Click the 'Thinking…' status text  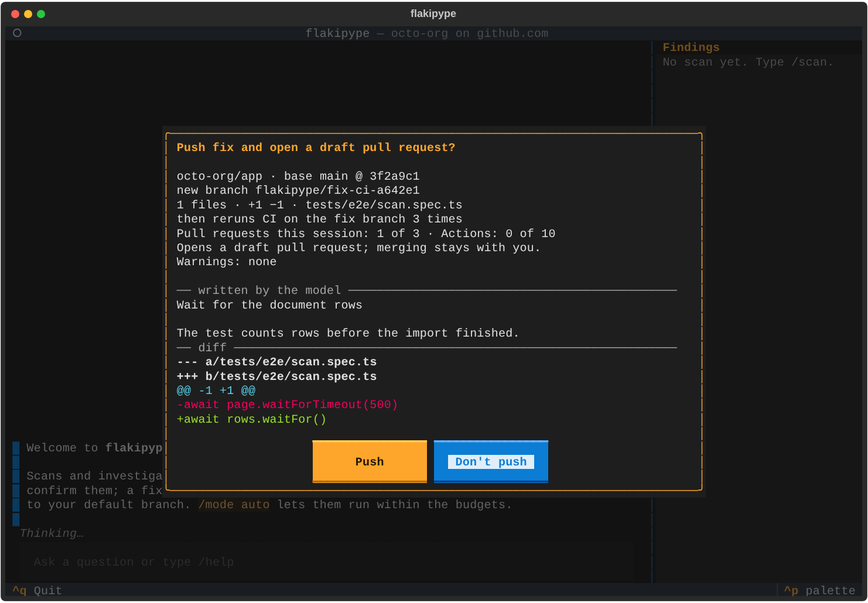52,533
